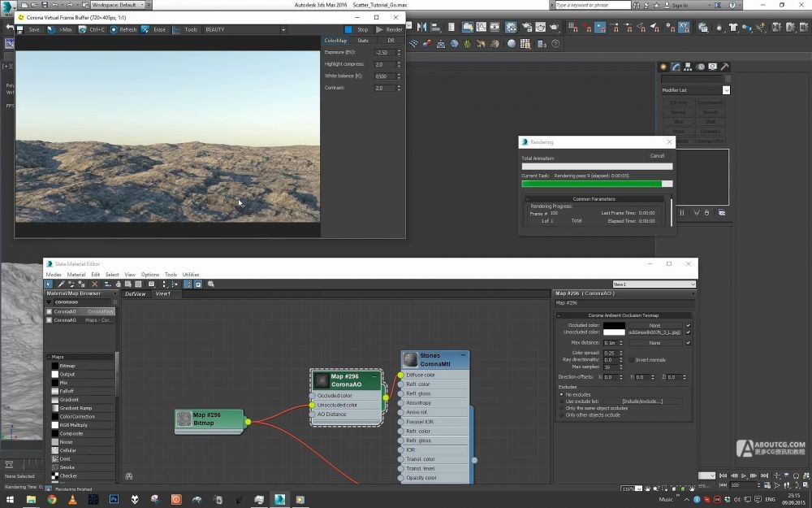812x508 pixels.
Task: Select Only other objects occlude
Action: click(x=562, y=415)
